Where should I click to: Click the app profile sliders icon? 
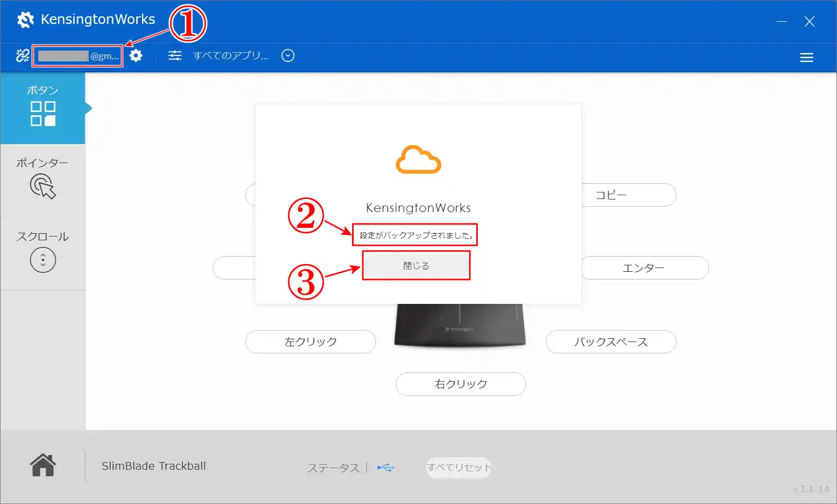coord(175,55)
